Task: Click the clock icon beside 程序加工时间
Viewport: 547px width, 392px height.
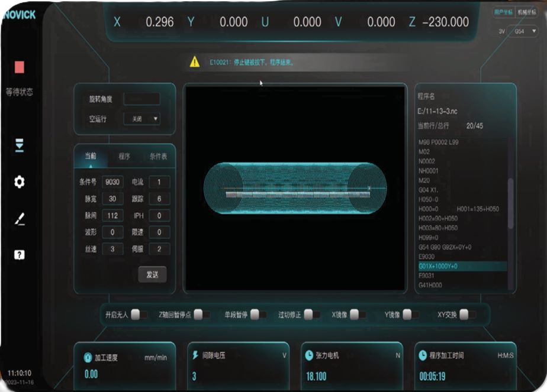Action: point(423,355)
